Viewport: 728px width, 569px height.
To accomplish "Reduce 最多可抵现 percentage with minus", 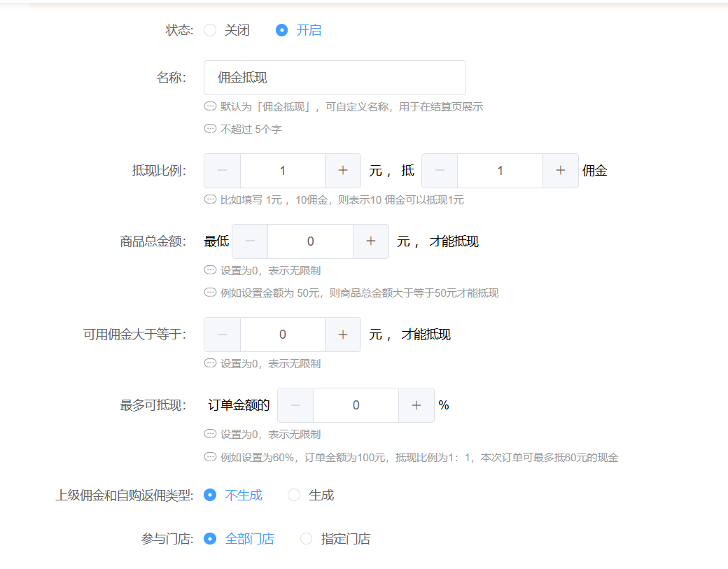I will (x=296, y=405).
